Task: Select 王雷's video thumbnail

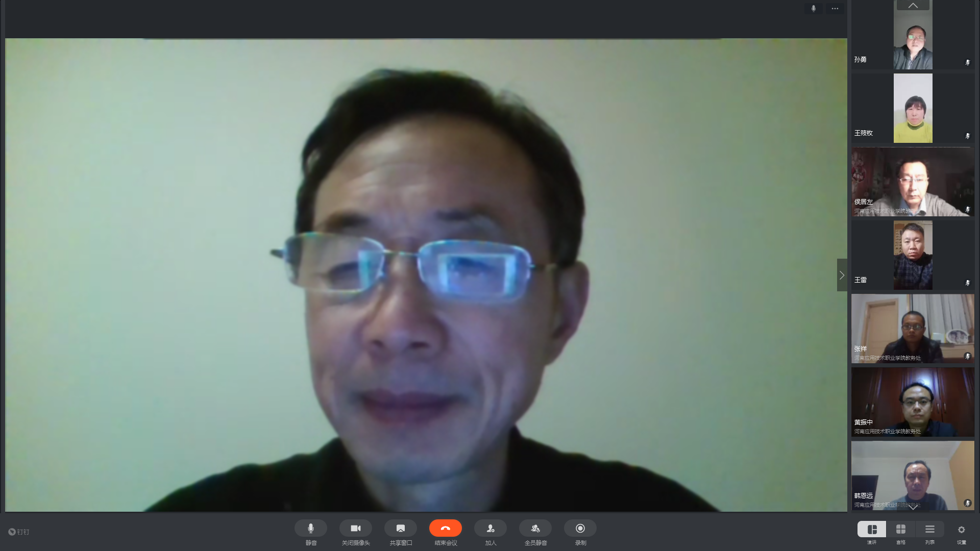Action: [x=913, y=255]
